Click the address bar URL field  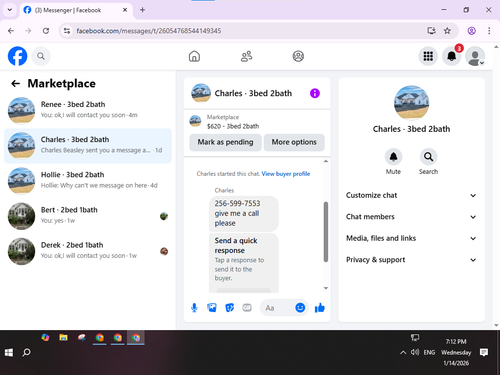pyautogui.click(x=247, y=31)
